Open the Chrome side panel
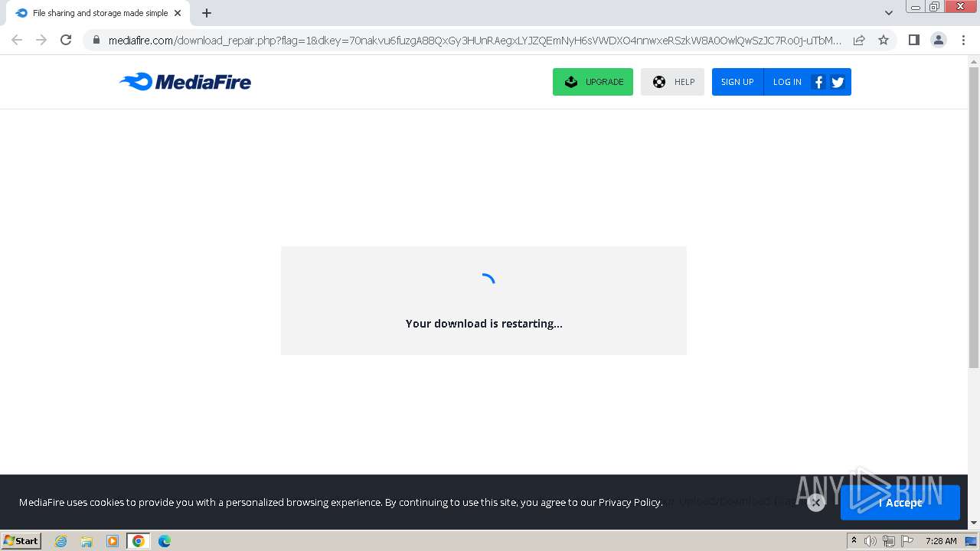The height and width of the screenshot is (551, 980). click(913, 40)
